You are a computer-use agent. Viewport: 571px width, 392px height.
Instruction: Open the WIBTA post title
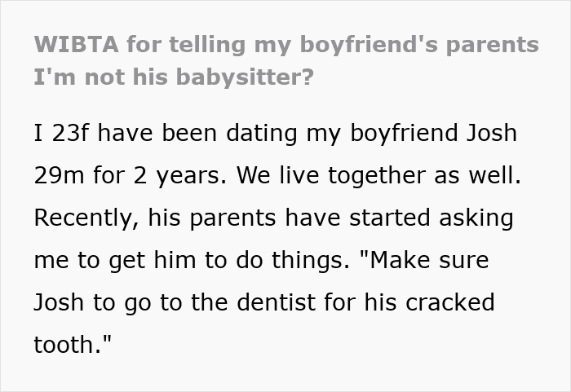pos(286,61)
